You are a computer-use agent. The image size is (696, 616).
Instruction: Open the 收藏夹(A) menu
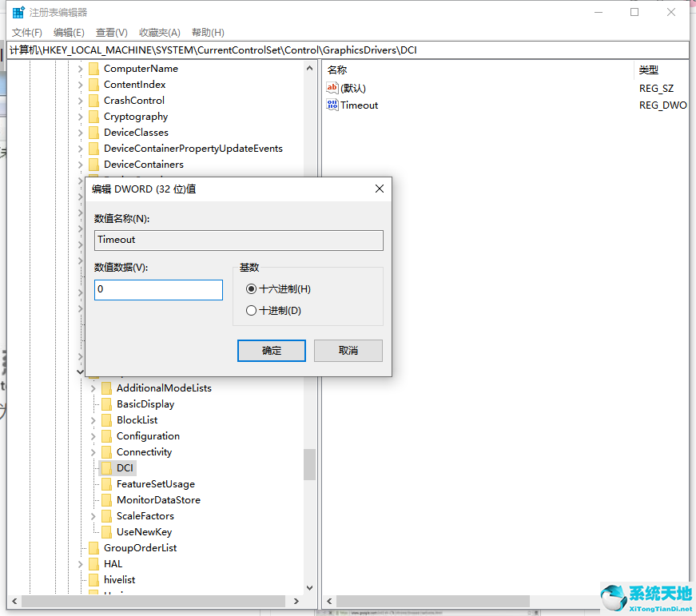click(x=159, y=32)
